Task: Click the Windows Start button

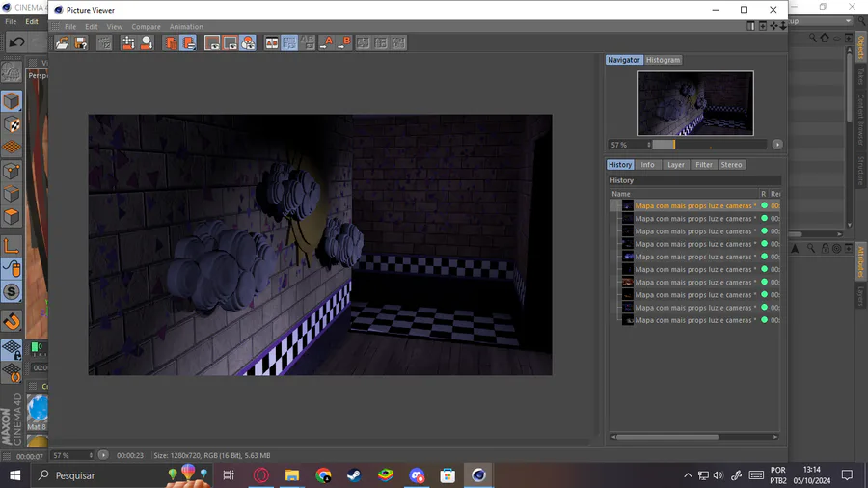Action: point(14,475)
